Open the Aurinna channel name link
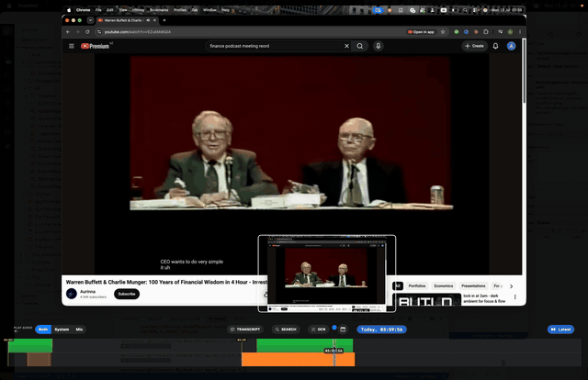 (88, 292)
